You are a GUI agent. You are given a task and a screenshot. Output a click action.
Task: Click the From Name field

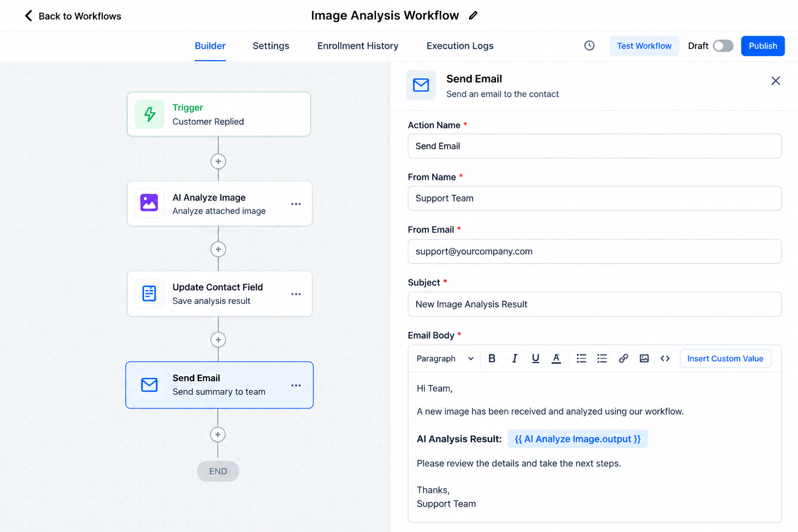pos(594,198)
